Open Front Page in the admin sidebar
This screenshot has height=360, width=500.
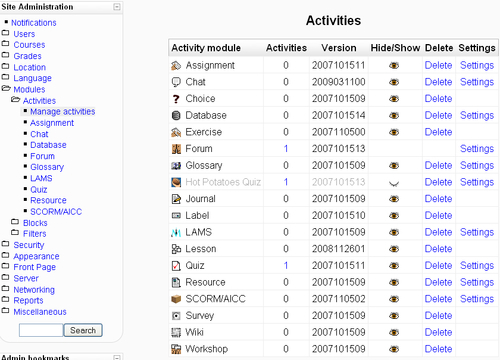pyautogui.click(x=35, y=267)
